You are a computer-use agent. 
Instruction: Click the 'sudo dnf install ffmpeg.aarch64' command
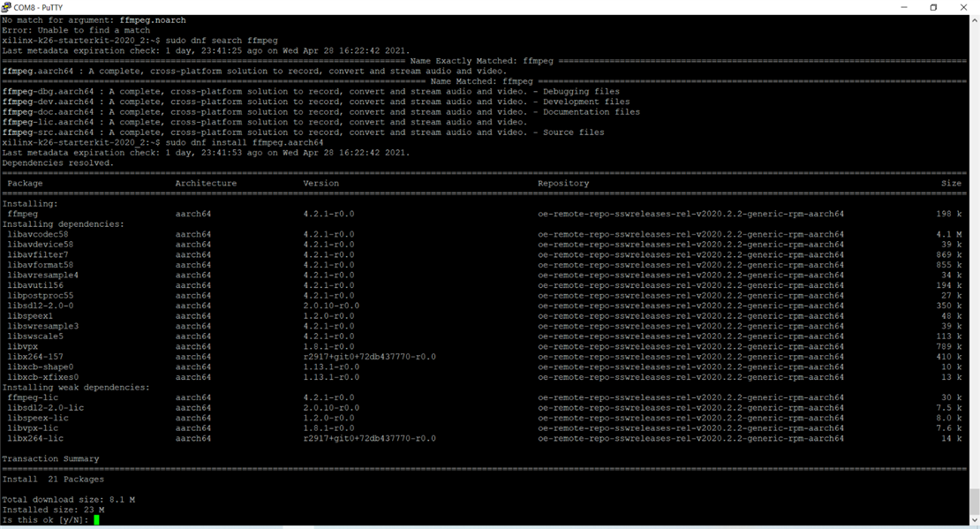245,142
